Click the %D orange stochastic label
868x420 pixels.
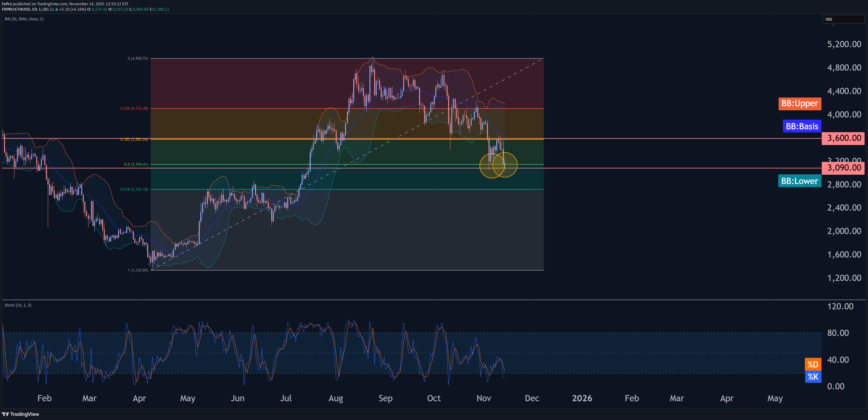[812, 364]
